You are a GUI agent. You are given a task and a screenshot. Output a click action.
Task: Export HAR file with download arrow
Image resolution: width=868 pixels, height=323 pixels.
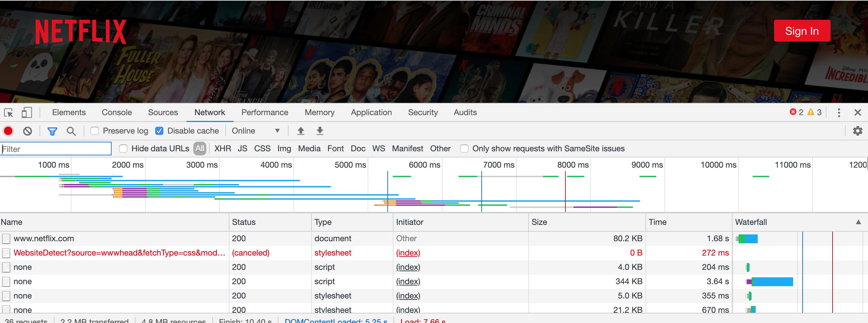[x=320, y=131]
